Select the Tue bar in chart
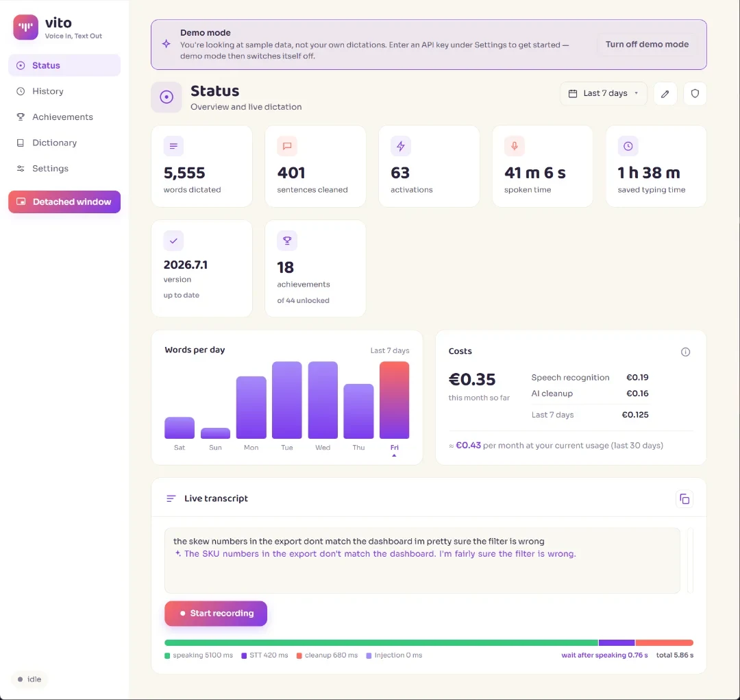This screenshot has height=700, width=740. click(x=287, y=400)
